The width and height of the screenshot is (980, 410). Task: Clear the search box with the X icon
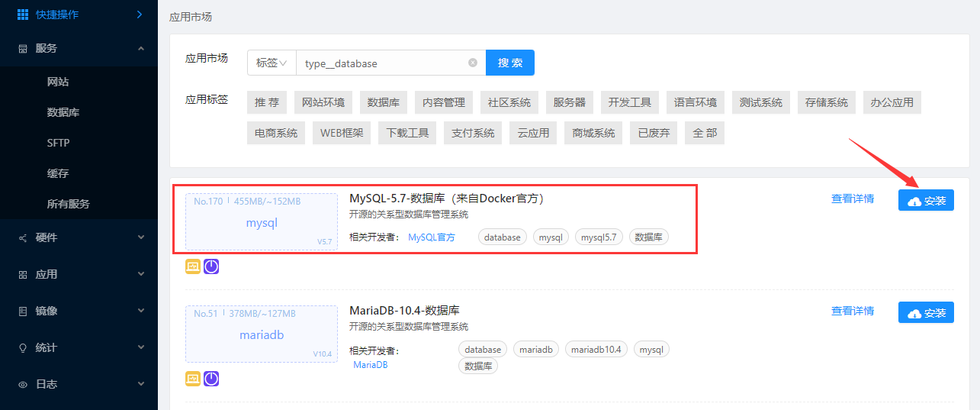(473, 63)
